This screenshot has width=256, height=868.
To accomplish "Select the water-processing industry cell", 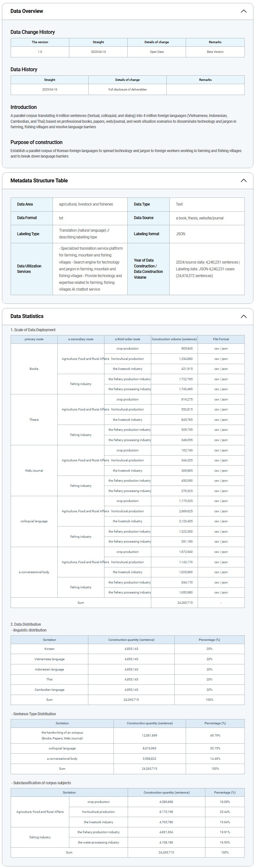I will [98, 843].
